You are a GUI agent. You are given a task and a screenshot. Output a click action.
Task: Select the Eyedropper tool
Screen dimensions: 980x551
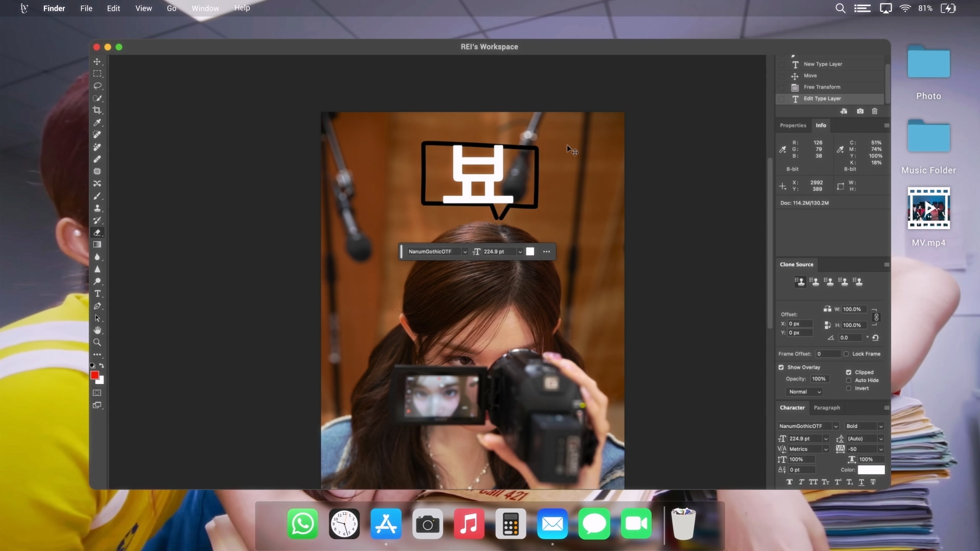click(x=97, y=123)
